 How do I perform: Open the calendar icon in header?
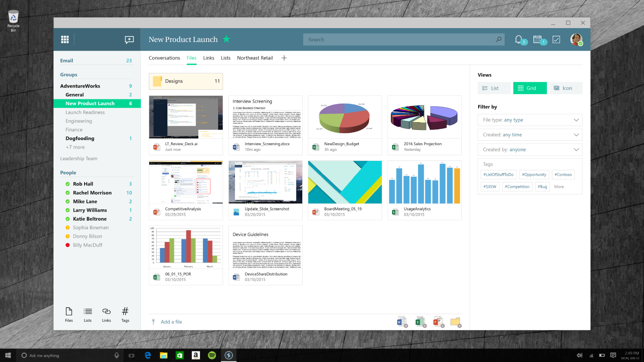pyautogui.click(x=537, y=39)
